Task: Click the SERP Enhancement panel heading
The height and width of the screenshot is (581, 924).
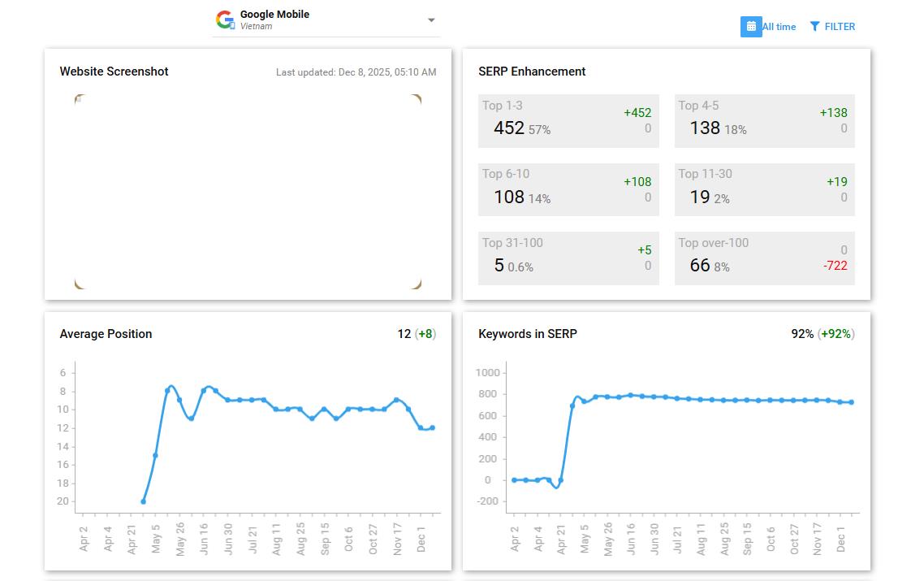Action: (532, 72)
